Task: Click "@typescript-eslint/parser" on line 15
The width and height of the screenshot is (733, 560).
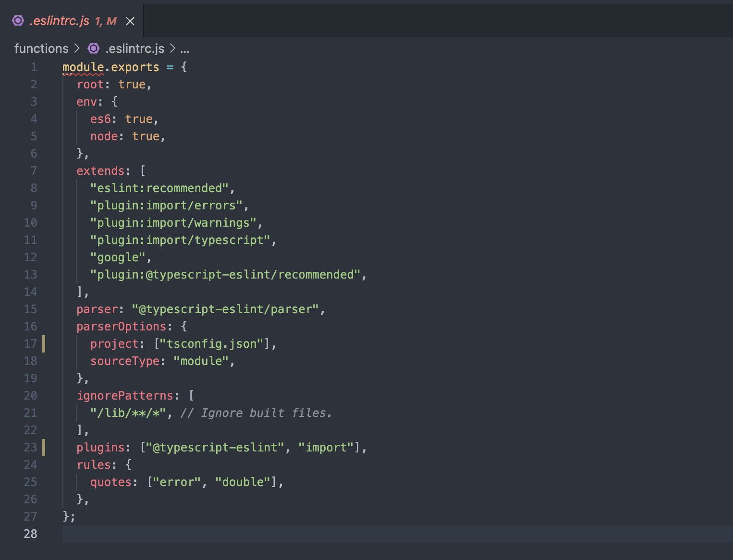Action: (x=225, y=309)
